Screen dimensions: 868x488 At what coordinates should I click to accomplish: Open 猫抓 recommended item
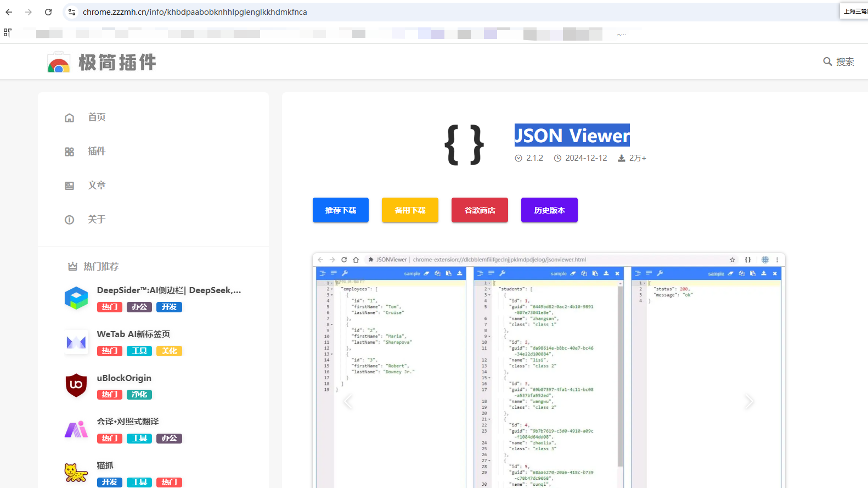pos(105,465)
